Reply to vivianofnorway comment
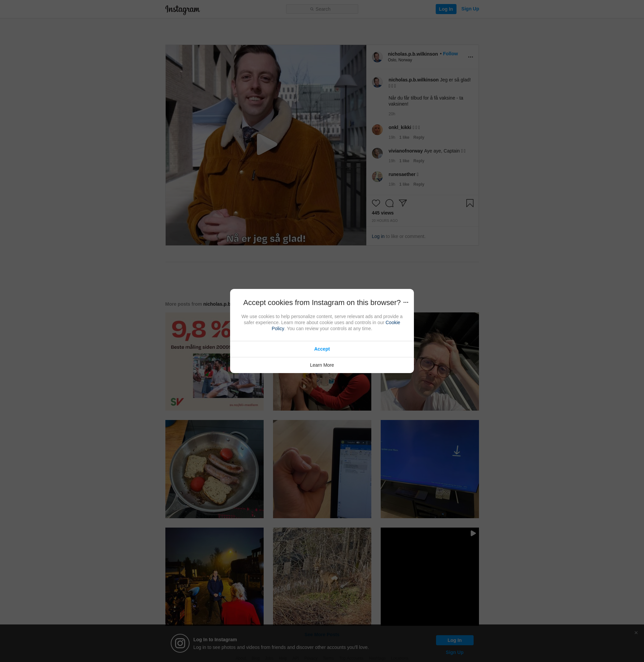The image size is (644, 662). click(x=418, y=161)
